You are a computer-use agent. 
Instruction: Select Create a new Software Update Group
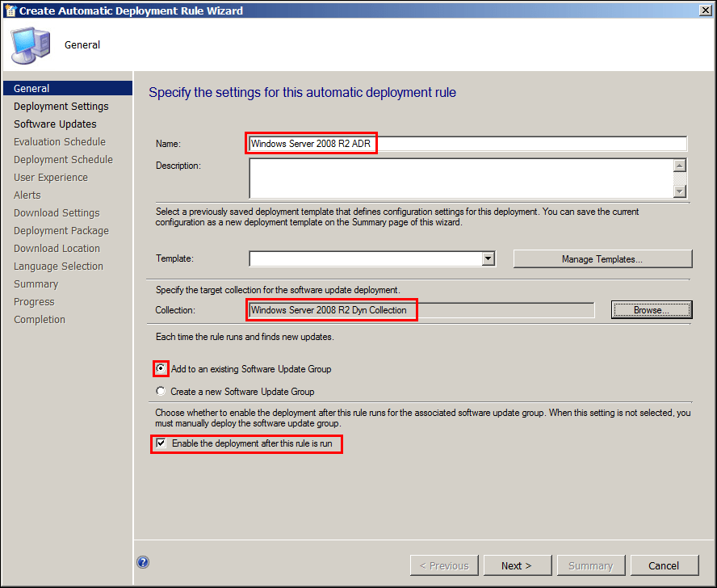point(161,392)
